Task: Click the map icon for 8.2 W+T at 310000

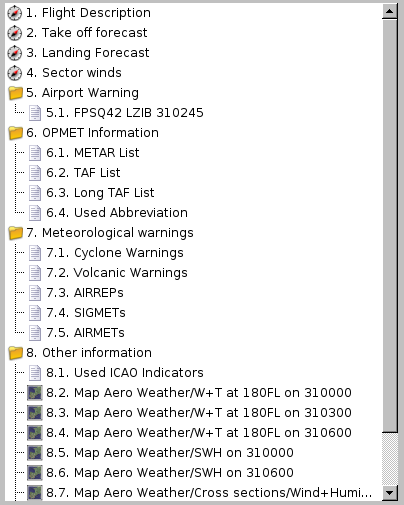Action: pyautogui.click(x=35, y=393)
